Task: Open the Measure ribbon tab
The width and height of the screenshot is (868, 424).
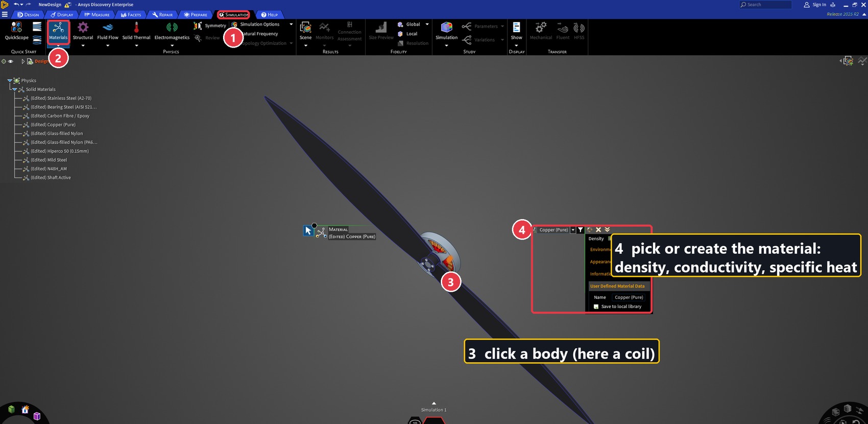Action: pyautogui.click(x=97, y=15)
